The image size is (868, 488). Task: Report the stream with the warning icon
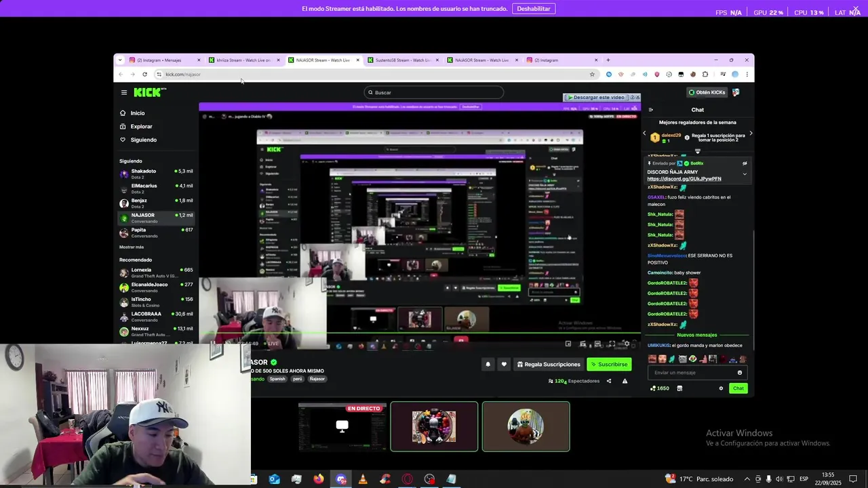tap(625, 381)
